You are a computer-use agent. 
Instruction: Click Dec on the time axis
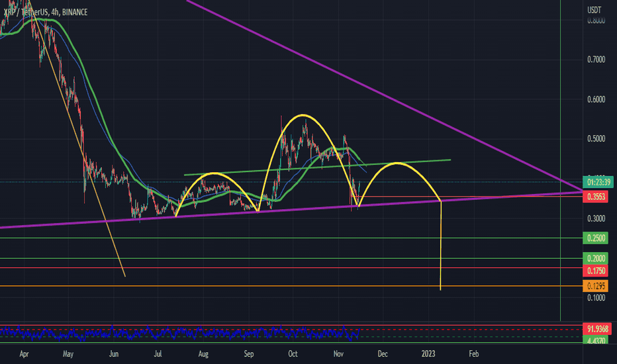click(x=383, y=354)
